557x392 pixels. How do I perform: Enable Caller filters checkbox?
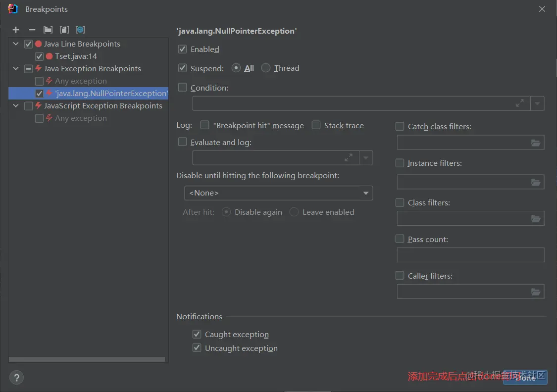400,276
